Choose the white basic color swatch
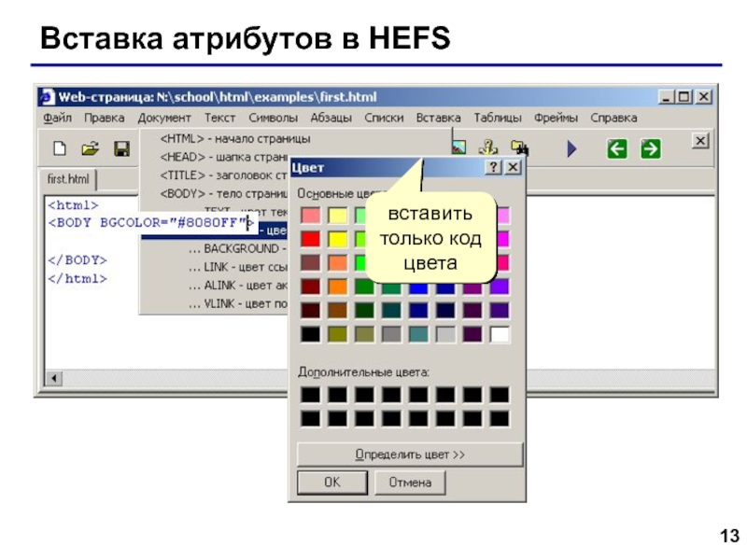 500,334
